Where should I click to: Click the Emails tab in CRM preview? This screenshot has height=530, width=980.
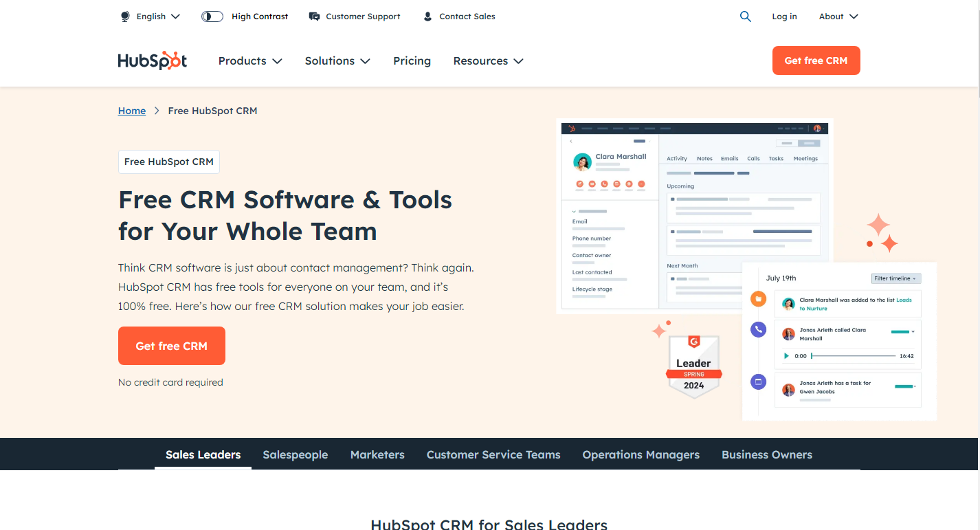(730, 159)
